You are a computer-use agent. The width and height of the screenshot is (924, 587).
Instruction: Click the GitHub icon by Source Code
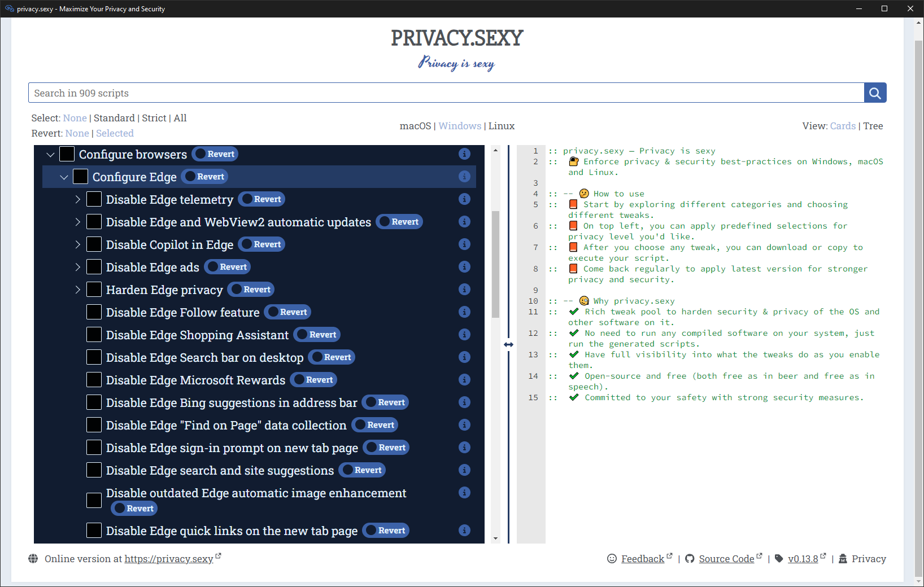pos(690,559)
